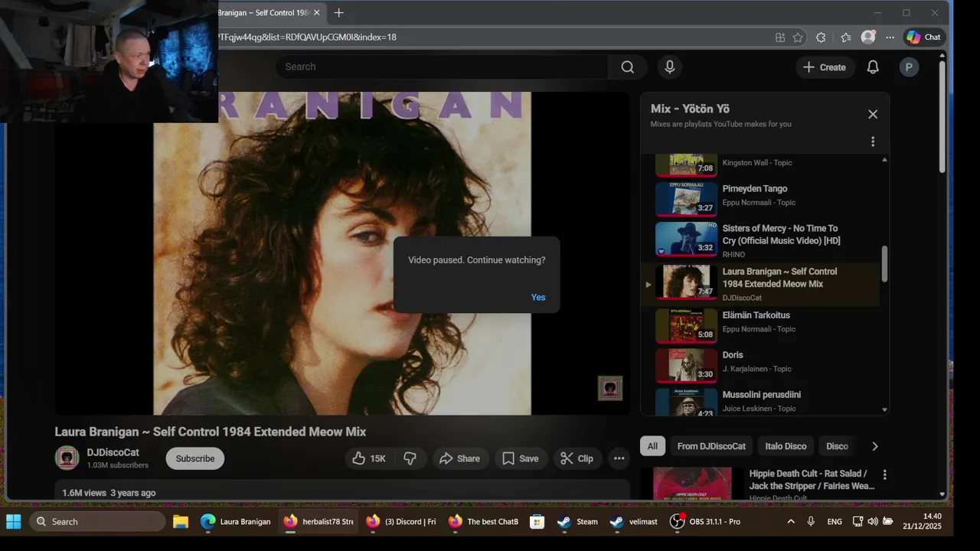
Task: Open more actions ellipsis below the video
Action: [x=619, y=458]
